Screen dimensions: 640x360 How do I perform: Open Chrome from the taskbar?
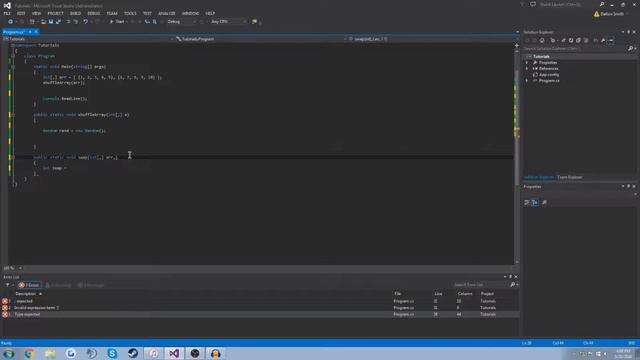(x=29, y=353)
